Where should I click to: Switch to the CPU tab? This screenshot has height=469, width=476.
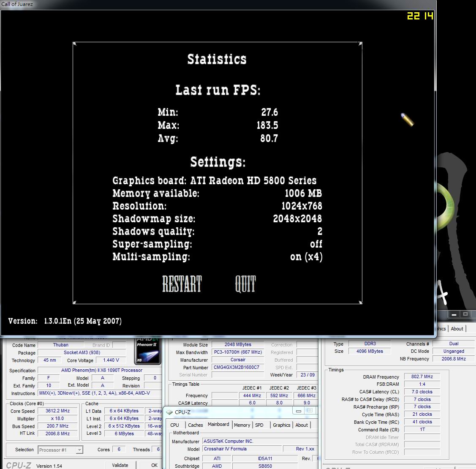174,425
